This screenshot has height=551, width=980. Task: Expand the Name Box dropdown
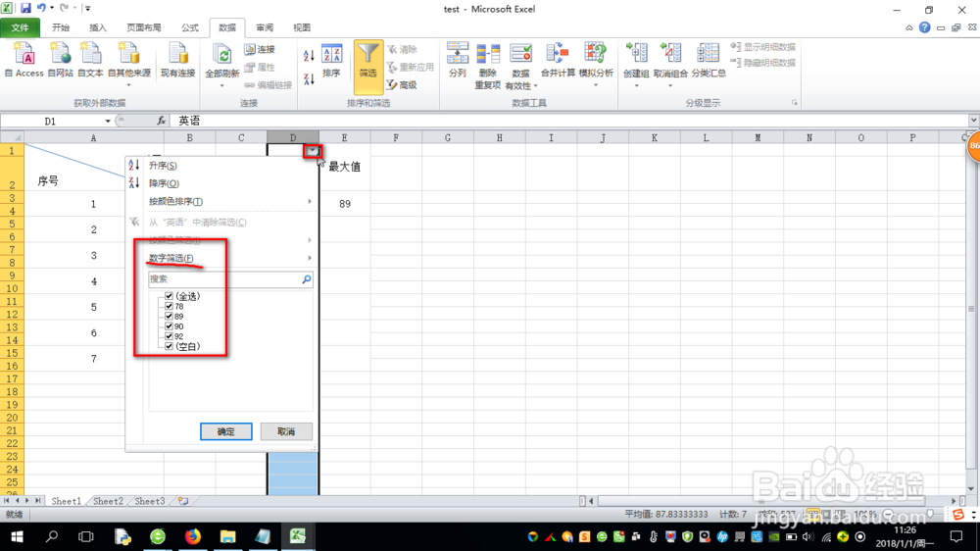(x=108, y=121)
